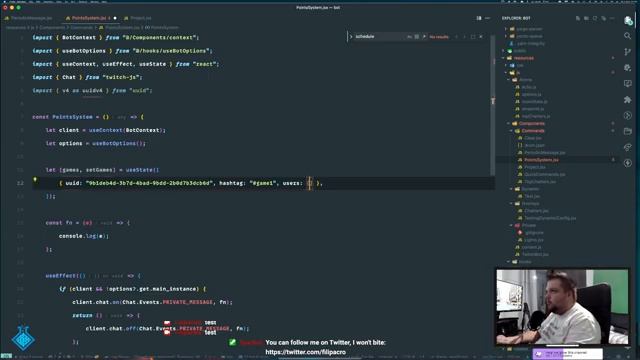Open Project.jsx file in Explorer tree

(x=535, y=167)
